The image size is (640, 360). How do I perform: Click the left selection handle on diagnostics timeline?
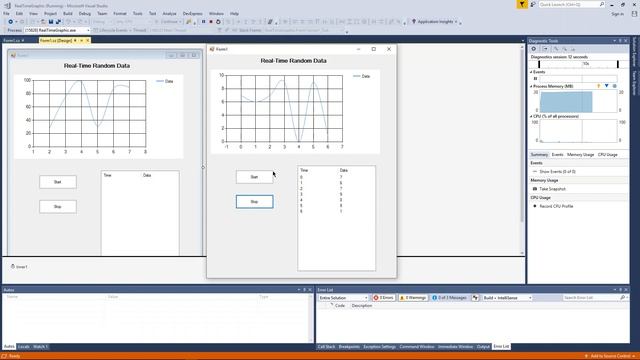[x=539, y=64]
